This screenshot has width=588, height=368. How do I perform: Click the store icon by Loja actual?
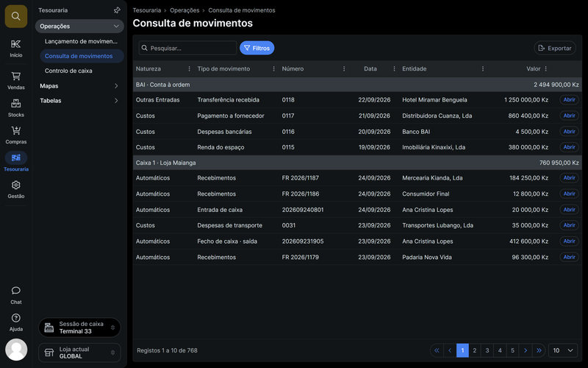pyautogui.click(x=49, y=353)
